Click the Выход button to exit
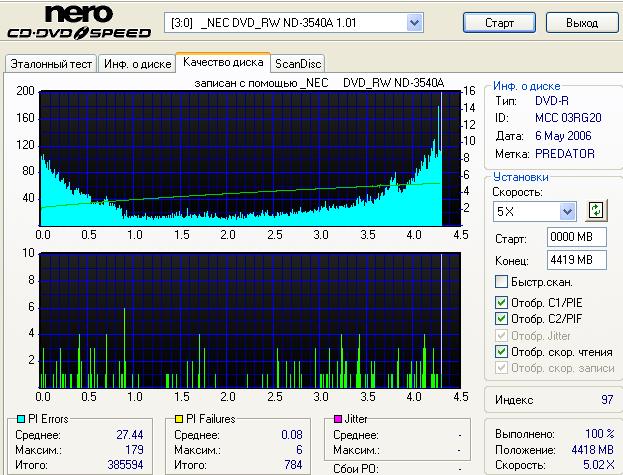The height and width of the screenshot is (475, 623). [581, 22]
